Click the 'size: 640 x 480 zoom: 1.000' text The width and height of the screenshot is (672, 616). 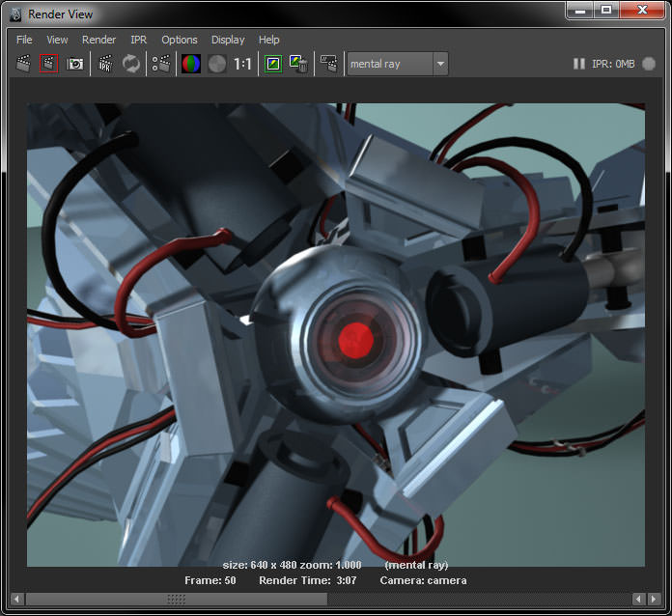click(x=292, y=565)
